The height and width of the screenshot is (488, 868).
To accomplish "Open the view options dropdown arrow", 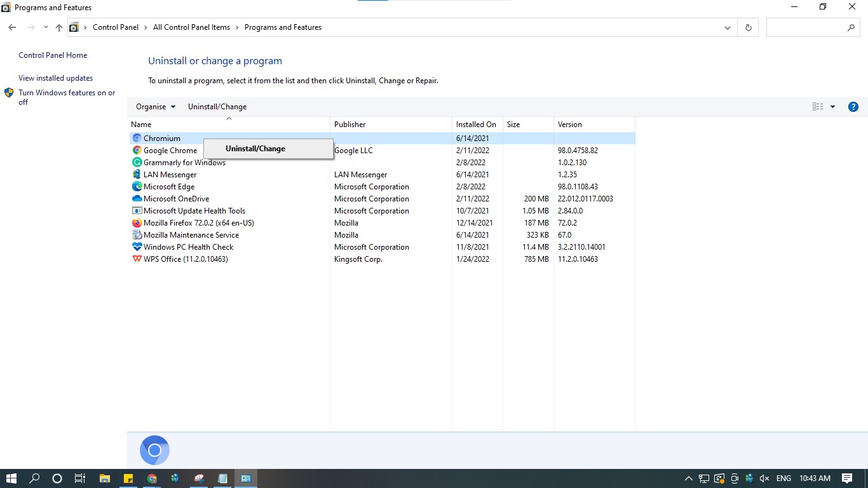I will (832, 107).
